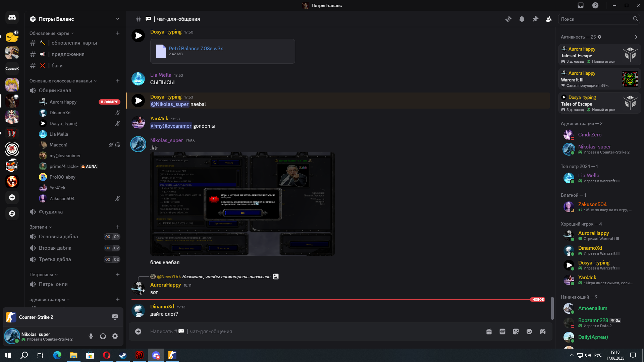This screenshot has width=644, height=362.
Task: Open volume control in system tray
Action: 588,355
